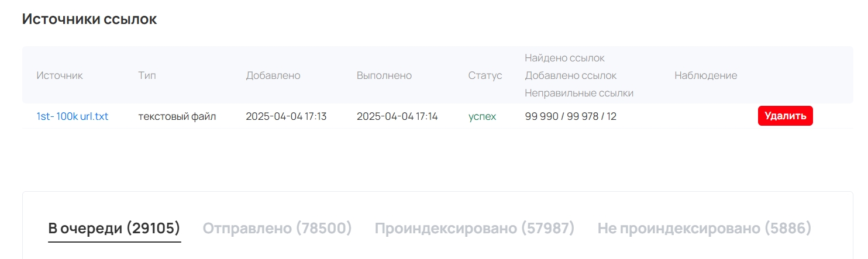Click the Статус column header
The width and height of the screenshot is (868, 259).
coord(485,75)
